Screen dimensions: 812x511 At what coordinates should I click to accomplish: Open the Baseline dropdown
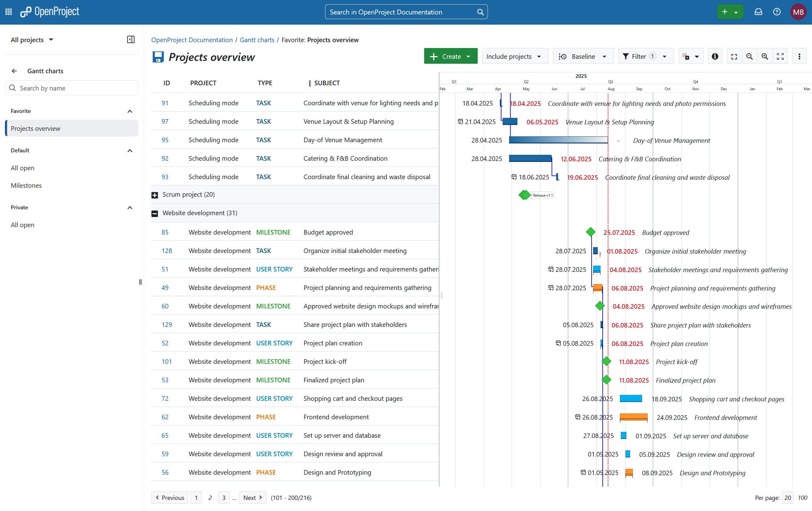coord(583,56)
